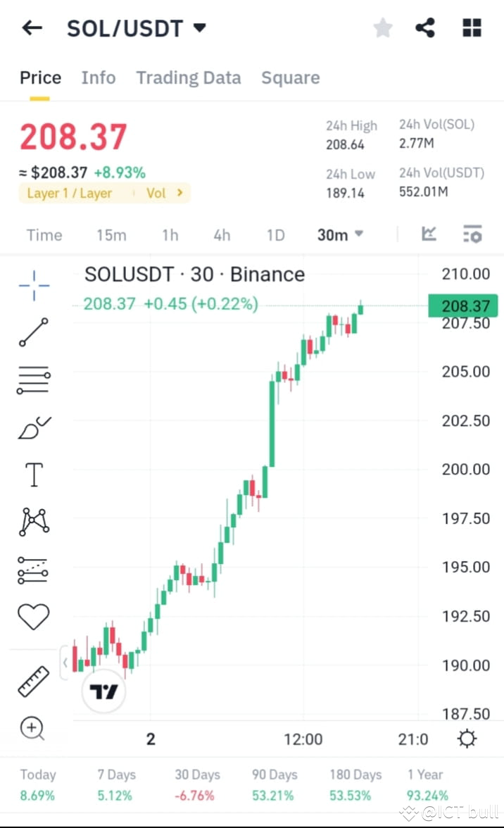Viewport: 504px width, 828px height.
Task: Select the 1D timeframe
Action: click(x=275, y=234)
